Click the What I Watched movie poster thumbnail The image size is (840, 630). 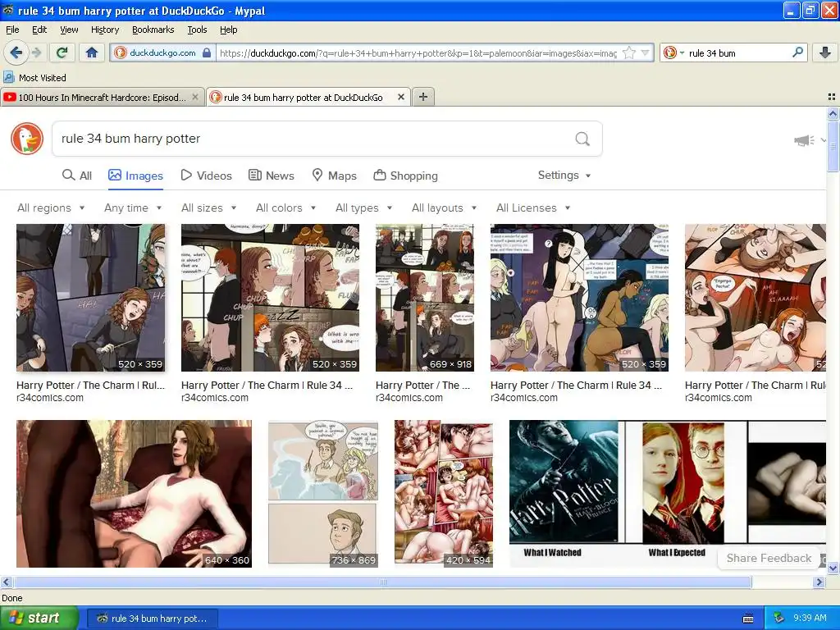click(564, 482)
